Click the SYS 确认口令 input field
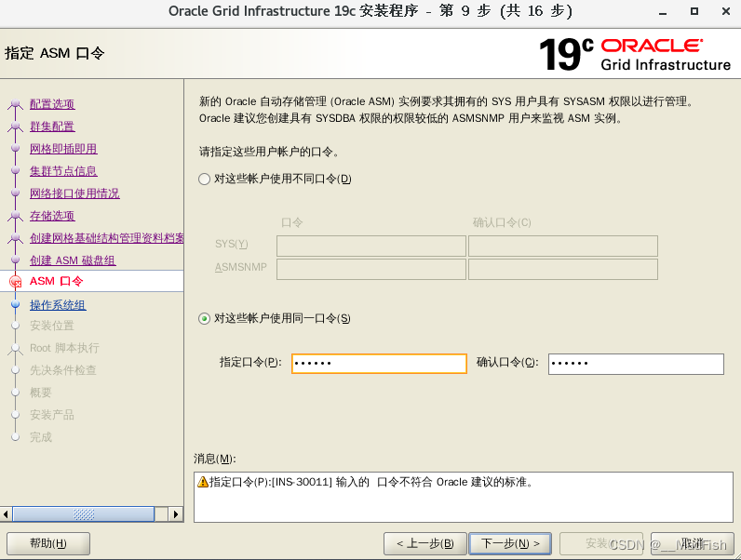Image resolution: width=741 pixels, height=560 pixels. (x=563, y=246)
